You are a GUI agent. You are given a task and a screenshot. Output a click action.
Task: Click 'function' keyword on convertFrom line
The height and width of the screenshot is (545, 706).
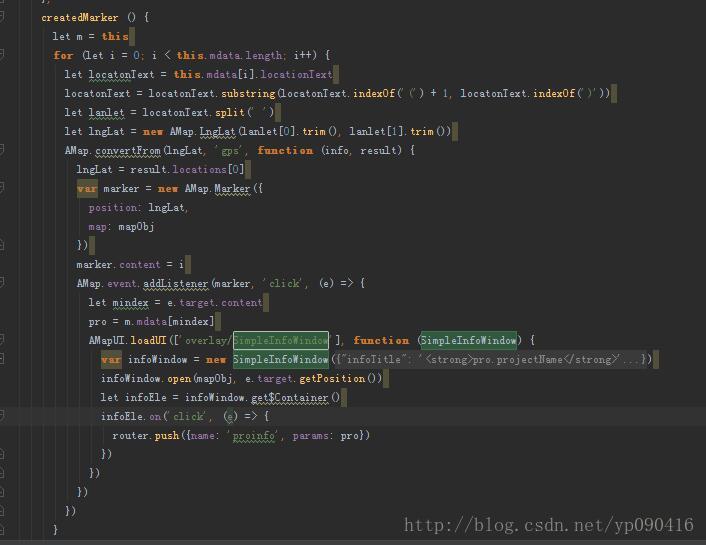pos(285,150)
